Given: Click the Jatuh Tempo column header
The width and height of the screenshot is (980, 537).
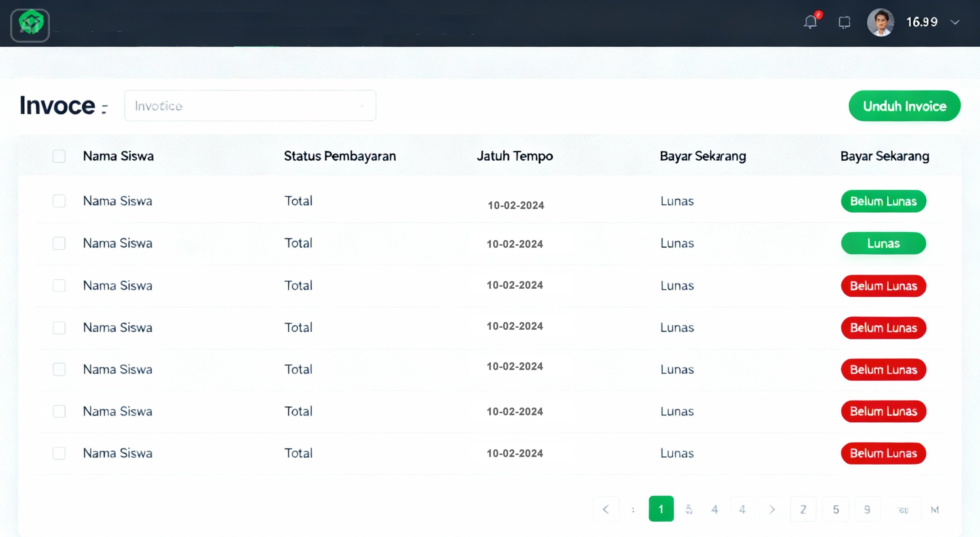Looking at the screenshot, I should [x=514, y=156].
